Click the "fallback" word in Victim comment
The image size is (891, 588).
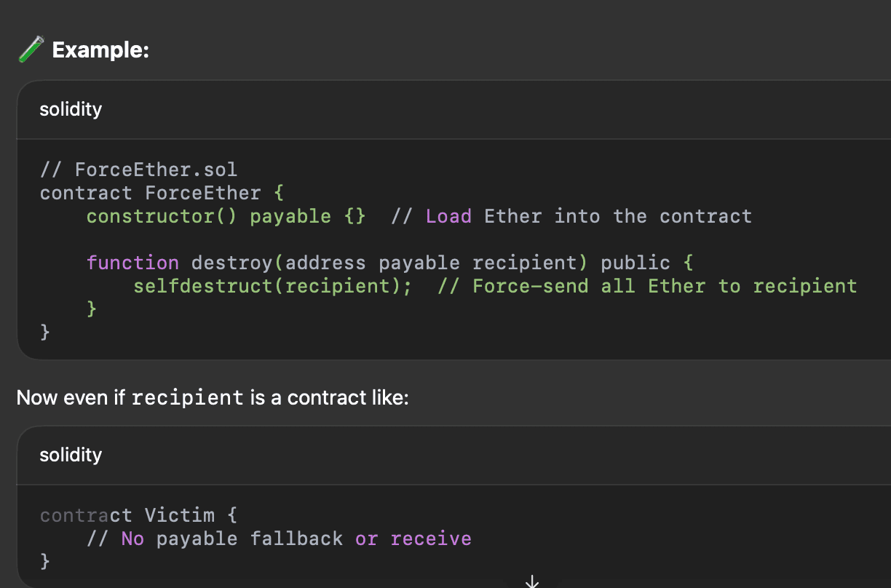pos(296,539)
